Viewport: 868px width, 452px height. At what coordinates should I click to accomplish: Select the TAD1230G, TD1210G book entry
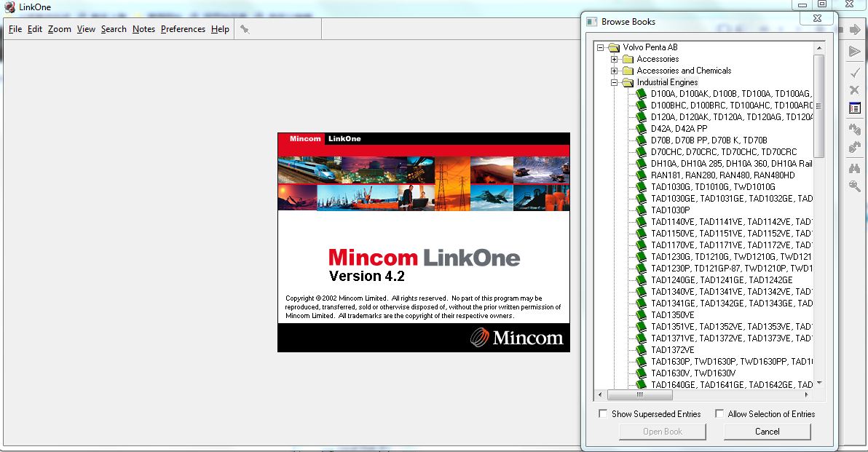pyautogui.click(x=730, y=256)
